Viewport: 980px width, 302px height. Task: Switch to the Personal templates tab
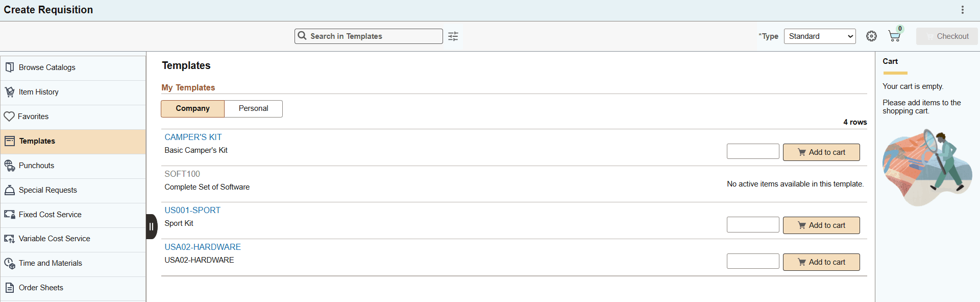[x=253, y=108]
